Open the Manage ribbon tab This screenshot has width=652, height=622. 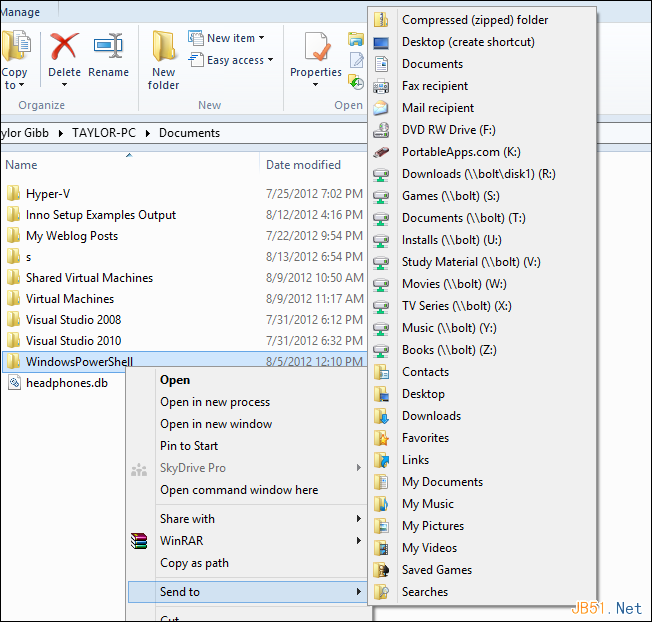[20, 12]
